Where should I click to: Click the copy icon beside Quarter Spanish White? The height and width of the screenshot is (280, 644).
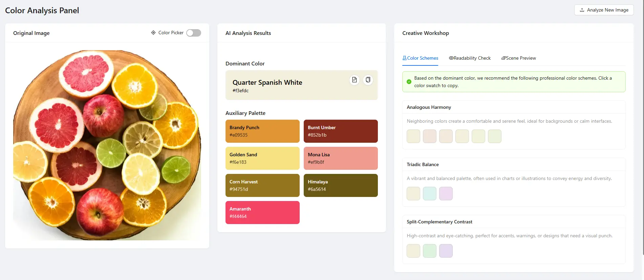(368, 80)
